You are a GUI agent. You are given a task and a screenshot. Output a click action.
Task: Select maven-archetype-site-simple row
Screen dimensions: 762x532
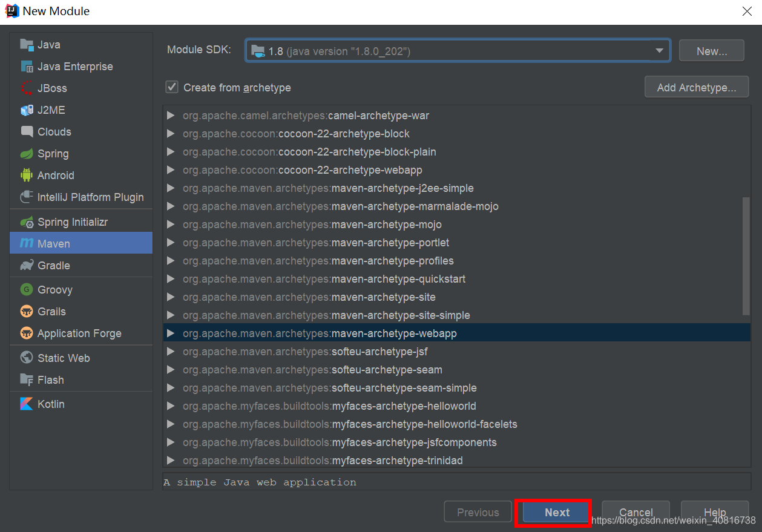pos(457,315)
